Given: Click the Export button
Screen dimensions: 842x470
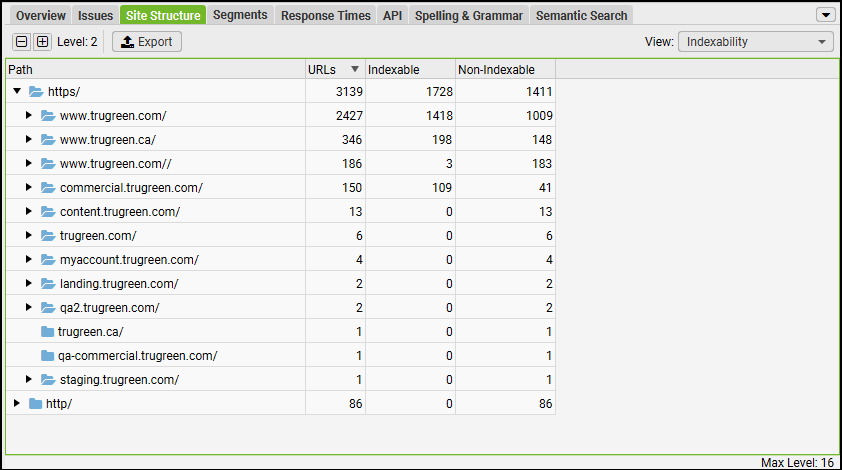Looking at the screenshot, I should (147, 41).
